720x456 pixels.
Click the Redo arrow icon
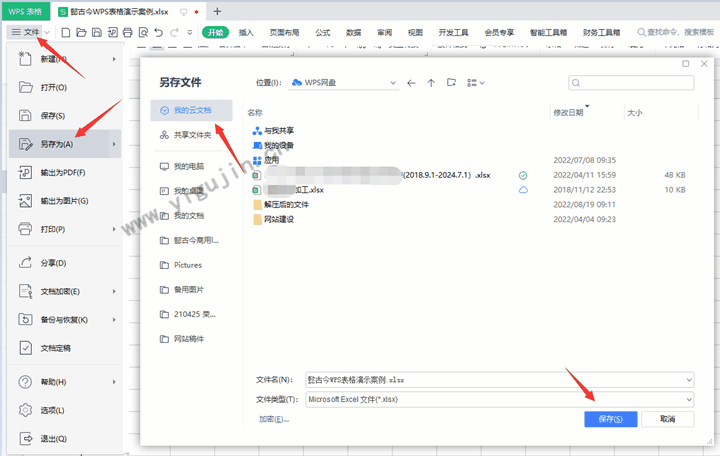coord(174,32)
